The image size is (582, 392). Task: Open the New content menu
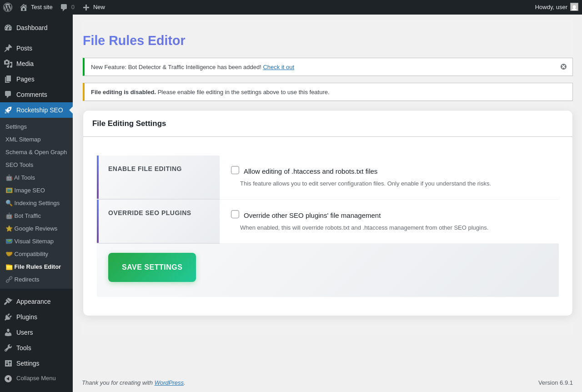pos(94,7)
